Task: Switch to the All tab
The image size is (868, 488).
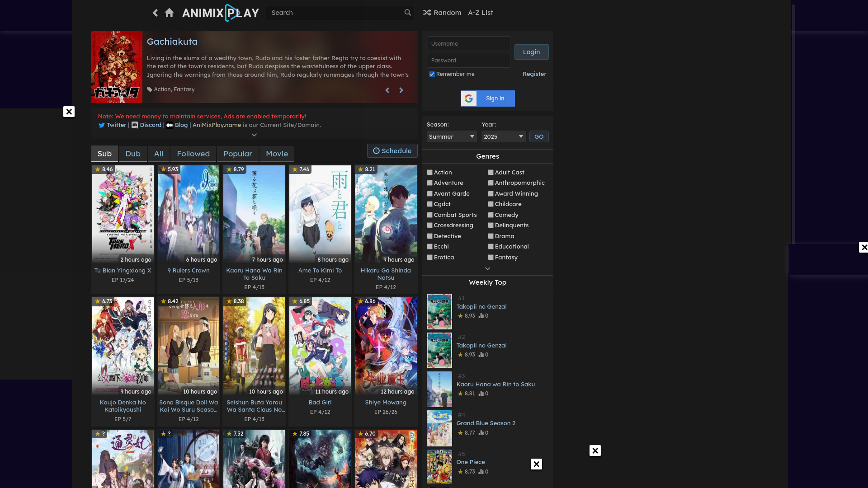Action: coord(159,154)
